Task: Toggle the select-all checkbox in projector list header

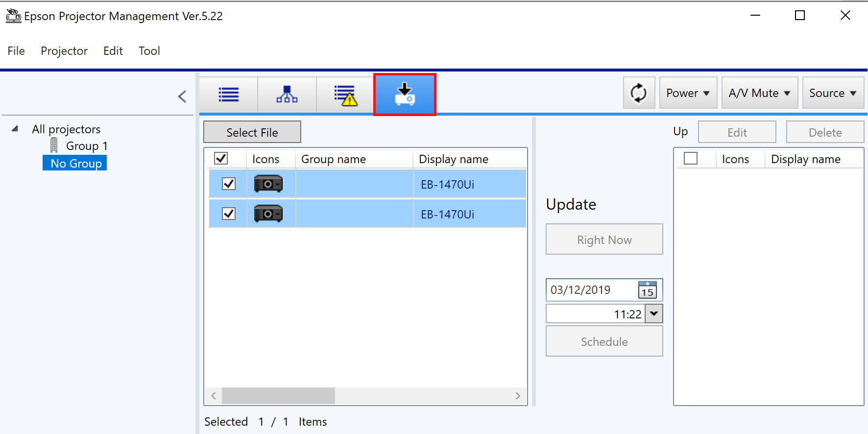Action: (x=221, y=158)
